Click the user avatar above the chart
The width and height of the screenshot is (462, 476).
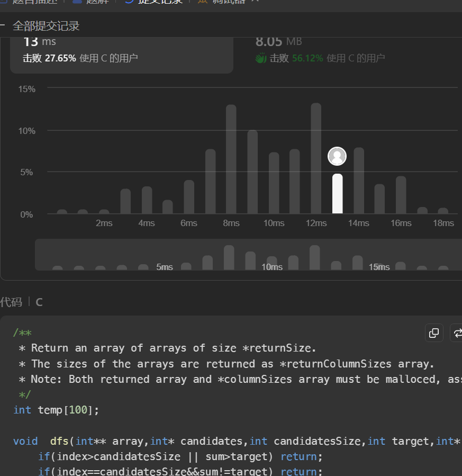coord(337,156)
